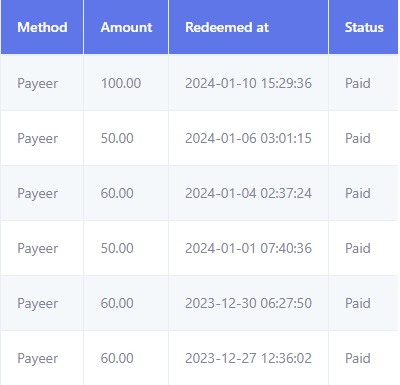Click 50.00 amount dated 2024-01-06
Viewport: 400px width, 385px height.
[x=117, y=138]
